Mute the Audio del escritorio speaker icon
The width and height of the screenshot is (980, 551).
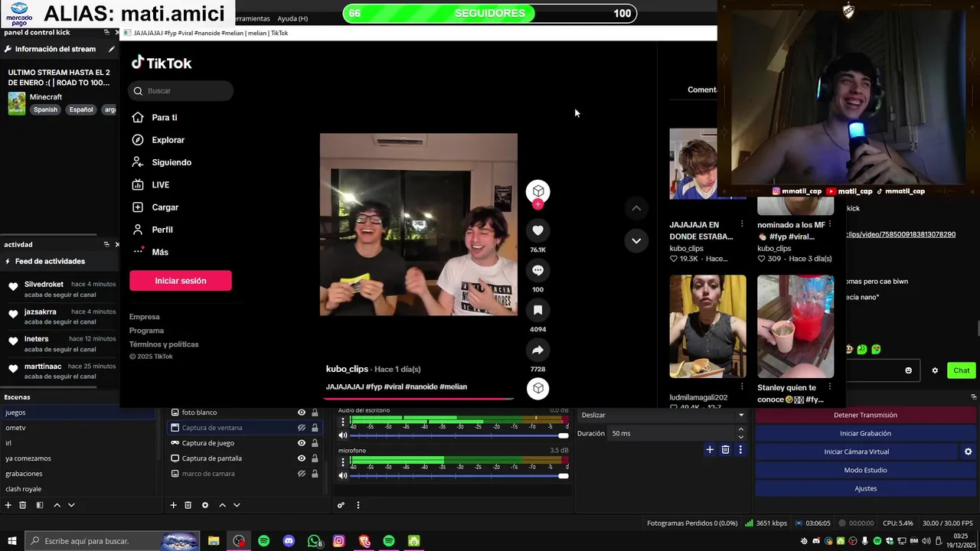tap(343, 435)
